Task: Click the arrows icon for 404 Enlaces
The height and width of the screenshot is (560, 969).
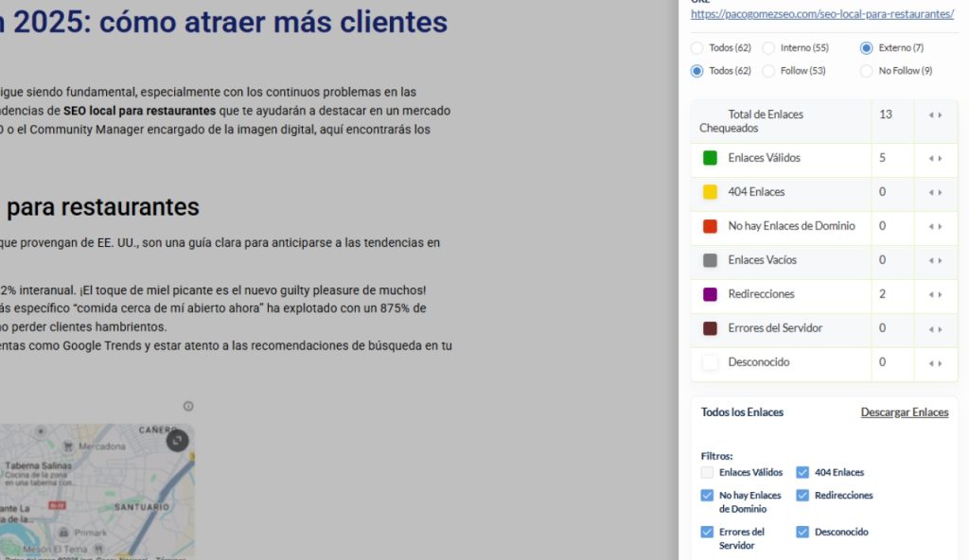Action: [x=935, y=193]
